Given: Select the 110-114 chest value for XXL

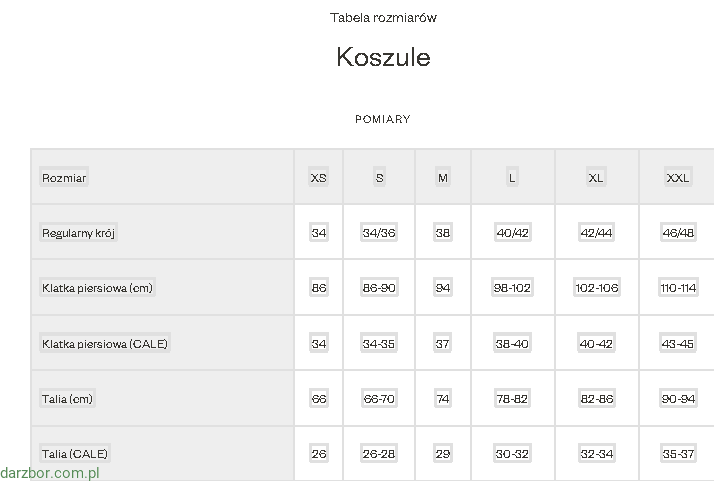Looking at the screenshot, I should pos(678,288).
